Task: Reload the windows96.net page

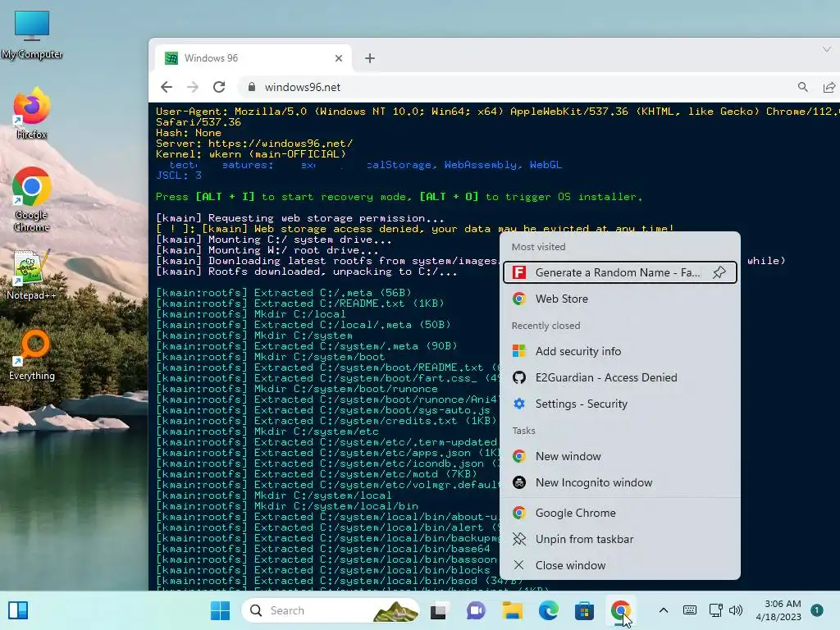Action: pos(219,87)
